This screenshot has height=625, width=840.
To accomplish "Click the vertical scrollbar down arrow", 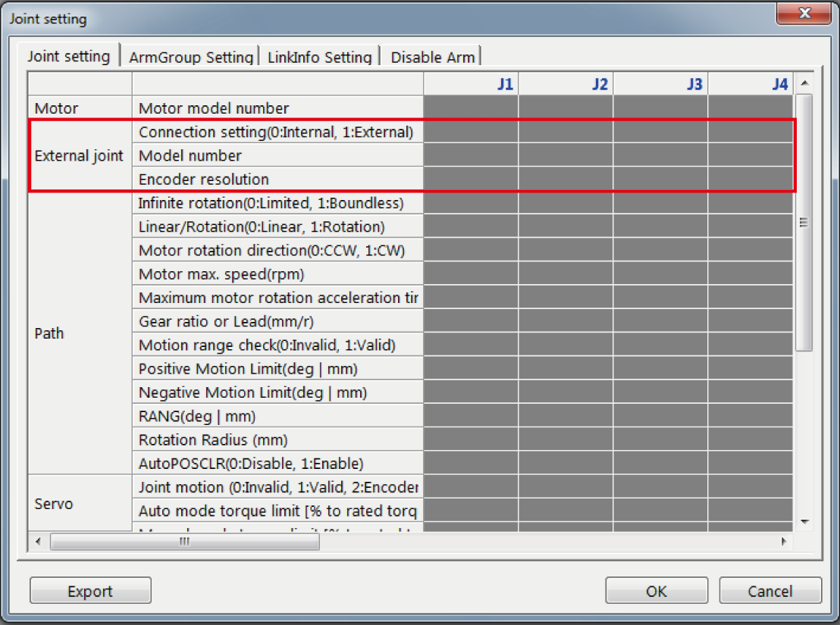I will click(x=804, y=521).
